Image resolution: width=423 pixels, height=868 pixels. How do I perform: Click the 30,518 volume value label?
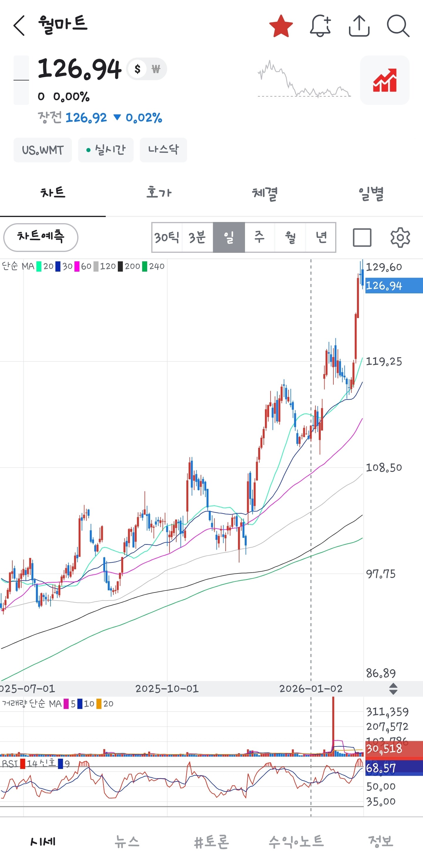click(x=394, y=748)
